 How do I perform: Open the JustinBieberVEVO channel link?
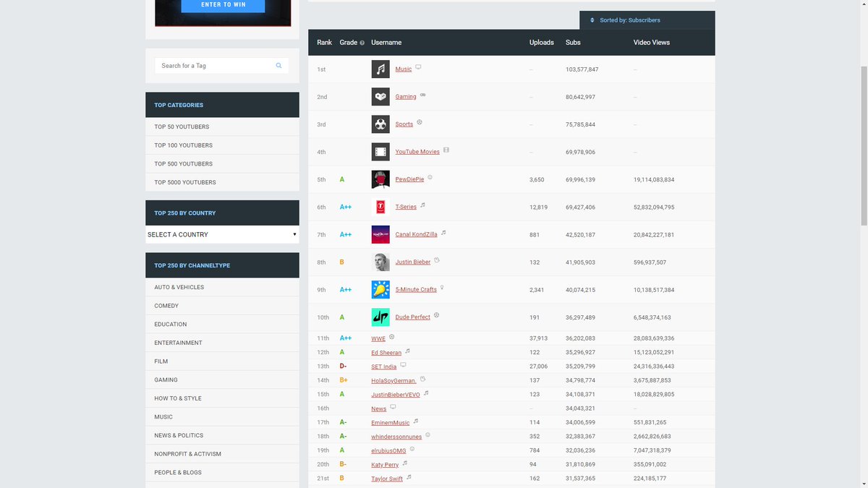pos(396,394)
